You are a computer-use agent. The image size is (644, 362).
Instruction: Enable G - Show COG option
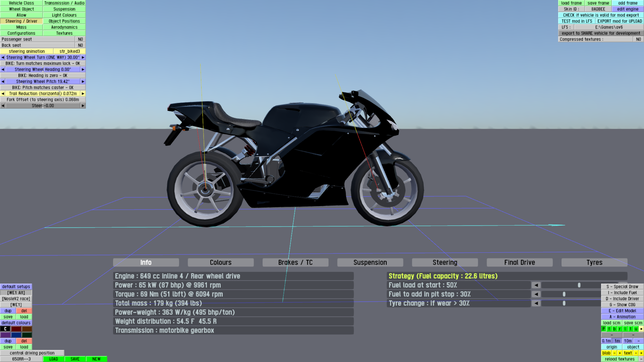point(622,305)
